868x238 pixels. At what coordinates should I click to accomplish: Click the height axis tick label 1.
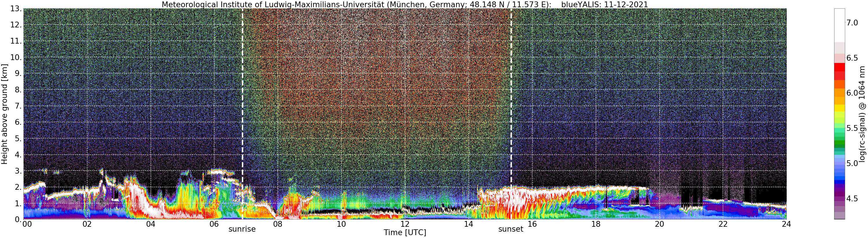[x=18, y=203]
